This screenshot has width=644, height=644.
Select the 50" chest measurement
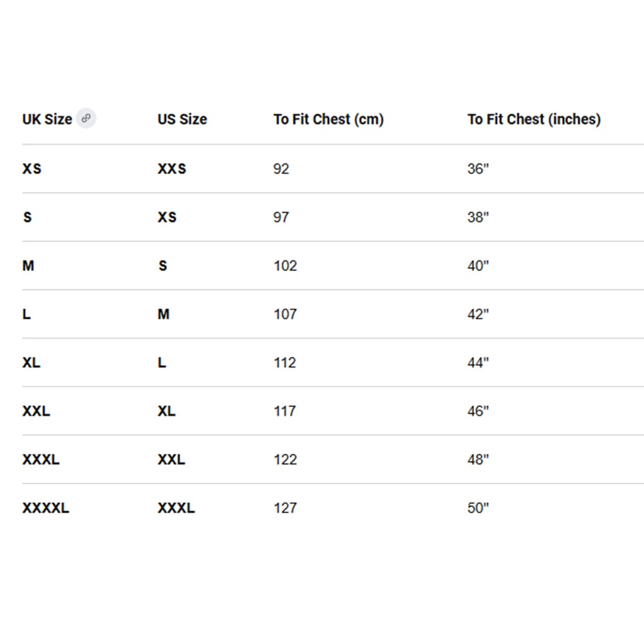point(478,508)
